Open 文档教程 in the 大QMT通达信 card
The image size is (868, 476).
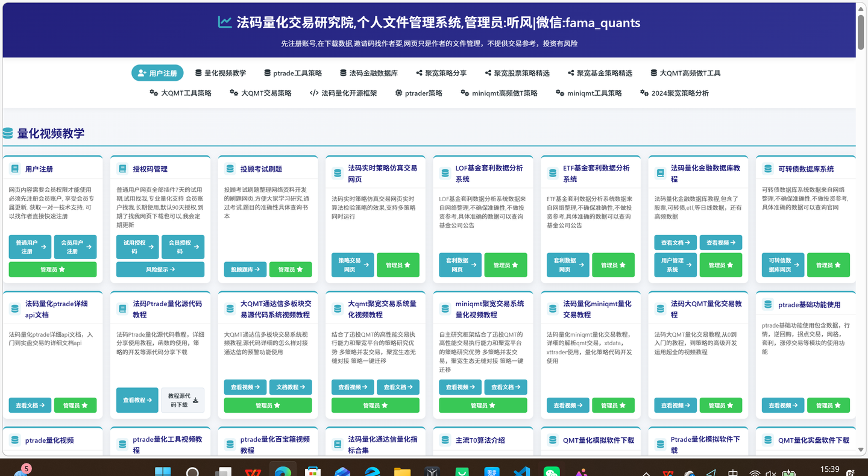click(291, 387)
